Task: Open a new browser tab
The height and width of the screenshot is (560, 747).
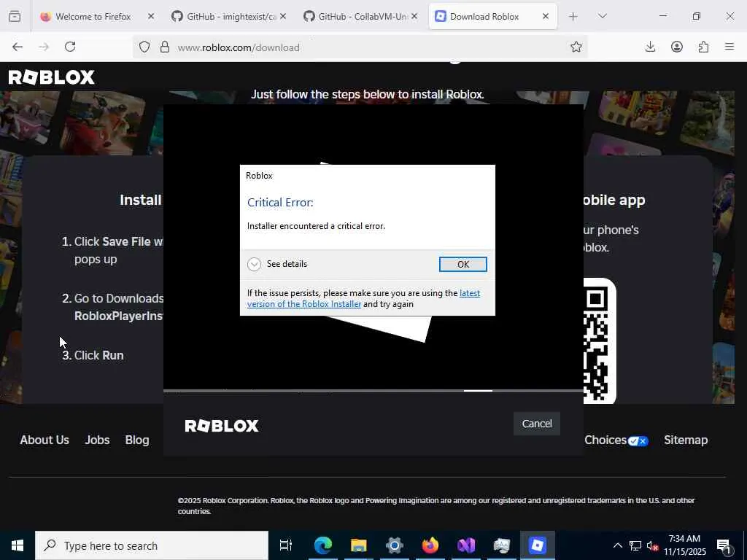Action: [x=573, y=17]
